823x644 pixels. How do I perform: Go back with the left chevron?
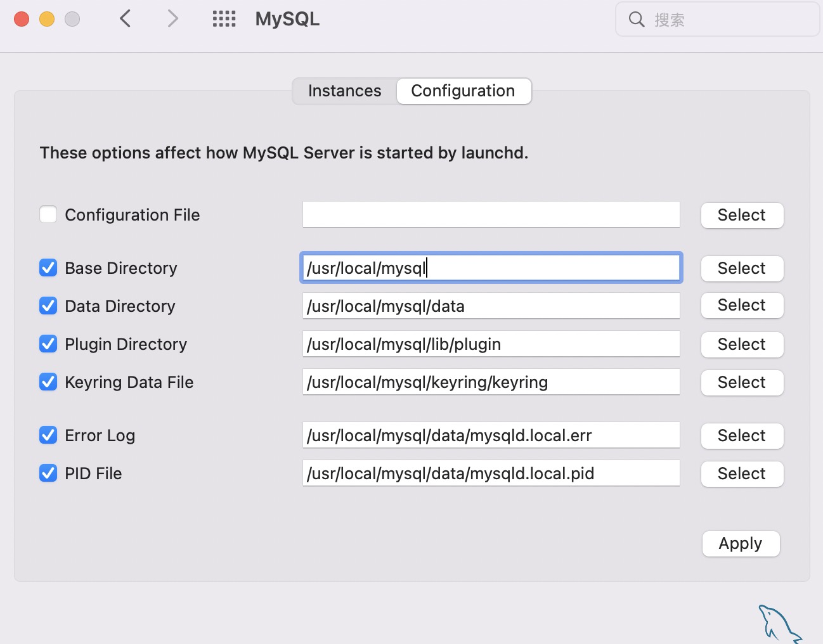click(x=126, y=19)
